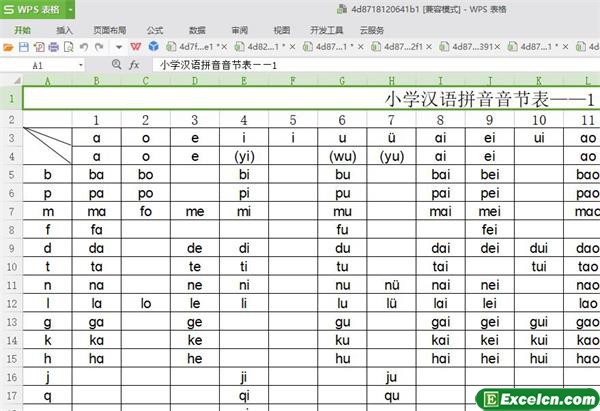
Task: Close the 4d82...1 document tab
Action: [x=292, y=47]
